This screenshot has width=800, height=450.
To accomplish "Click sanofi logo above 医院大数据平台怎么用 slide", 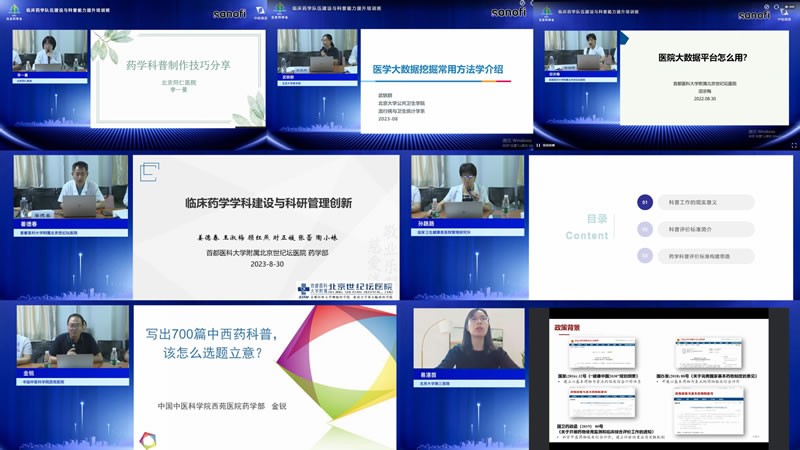I will click(754, 15).
